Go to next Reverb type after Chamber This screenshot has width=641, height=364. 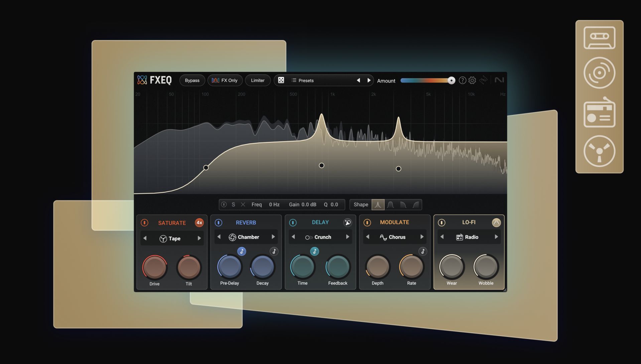[x=273, y=237]
